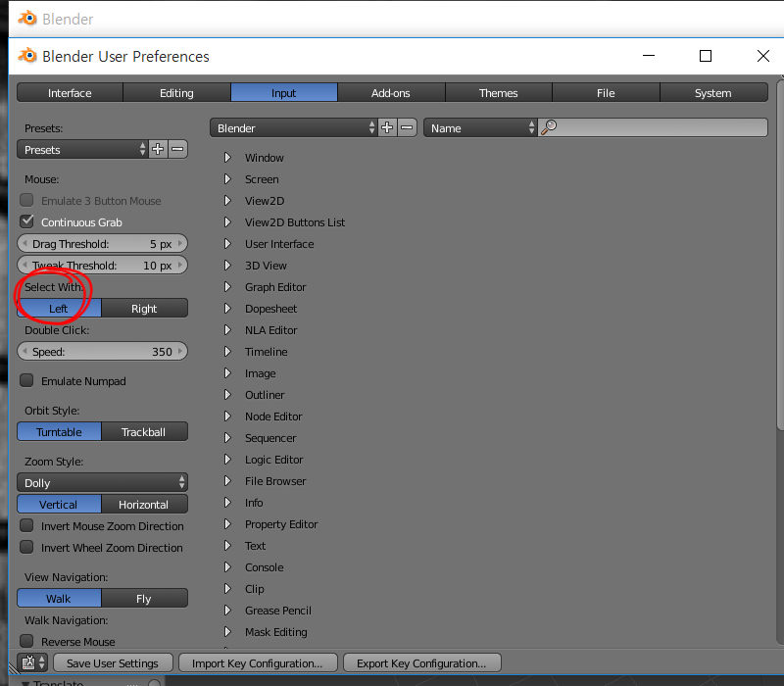Switch to the System tab

pyautogui.click(x=713, y=92)
